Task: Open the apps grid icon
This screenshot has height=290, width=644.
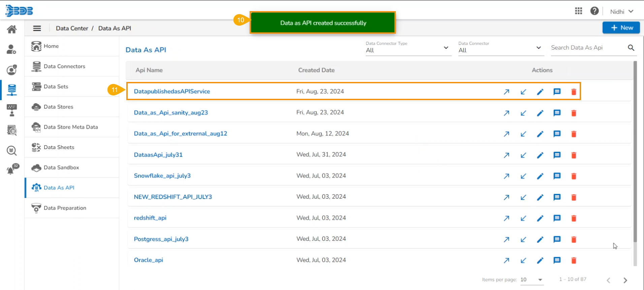Action: click(x=578, y=11)
